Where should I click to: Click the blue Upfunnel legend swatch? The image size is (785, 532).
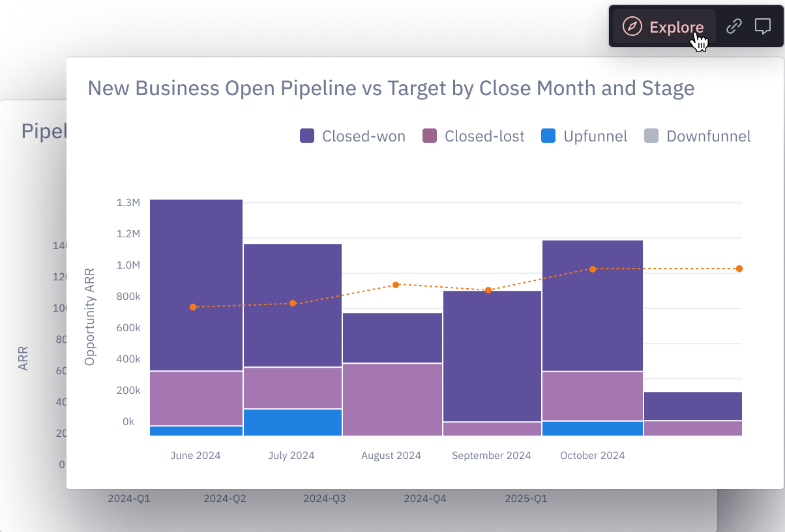(x=548, y=136)
